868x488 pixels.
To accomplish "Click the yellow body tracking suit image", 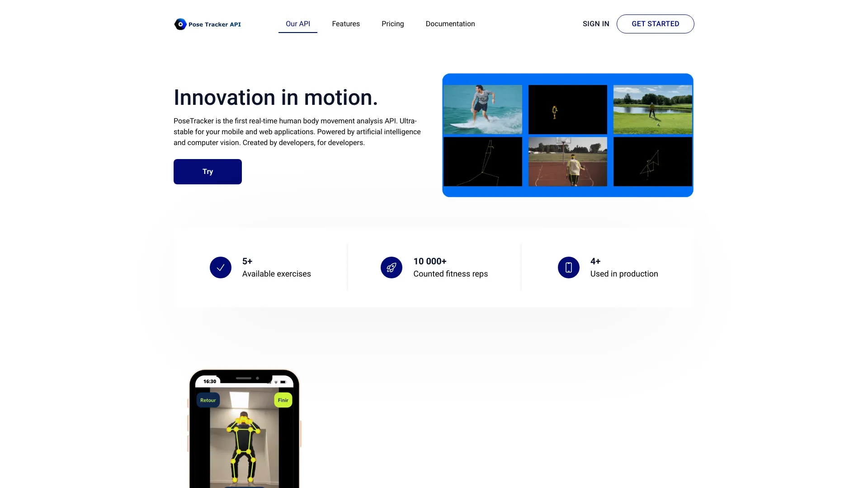I will pyautogui.click(x=244, y=435).
